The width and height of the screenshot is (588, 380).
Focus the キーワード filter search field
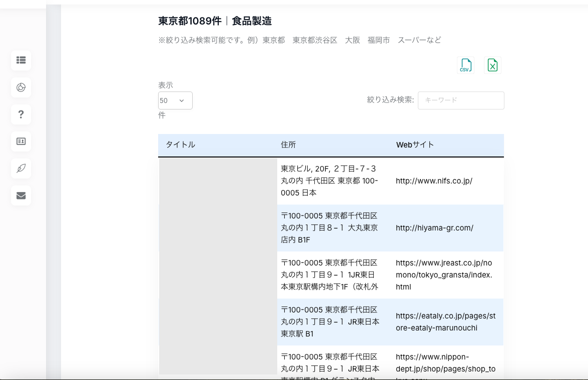[461, 100]
